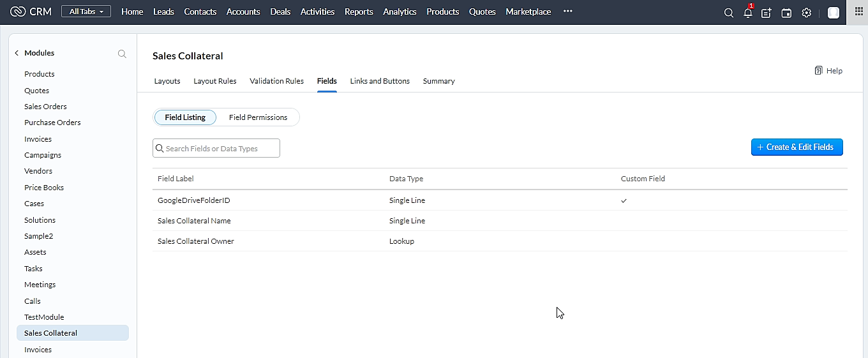The height and width of the screenshot is (358, 868).
Task: Open the All Tabs dropdown
Action: tap(86, 11)
